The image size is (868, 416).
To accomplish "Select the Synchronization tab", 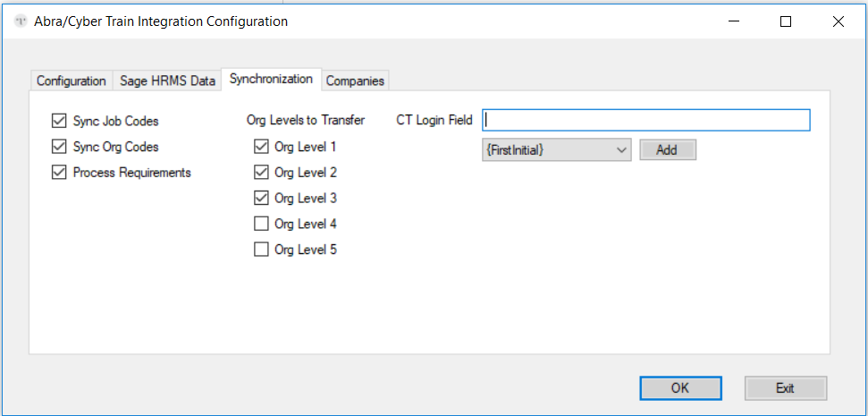I will click(271, 80).
